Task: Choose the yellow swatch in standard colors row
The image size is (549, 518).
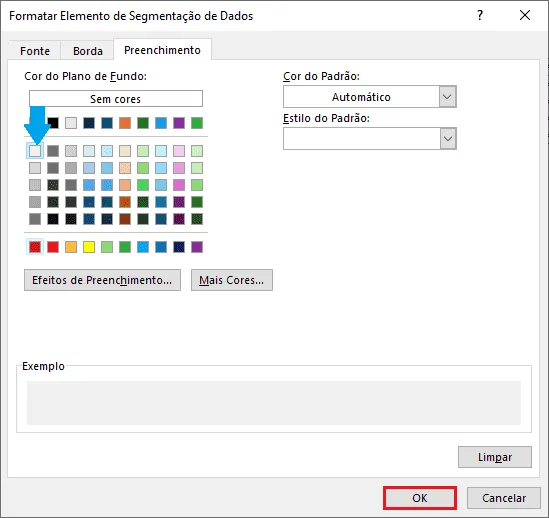Action: (89, 247)
